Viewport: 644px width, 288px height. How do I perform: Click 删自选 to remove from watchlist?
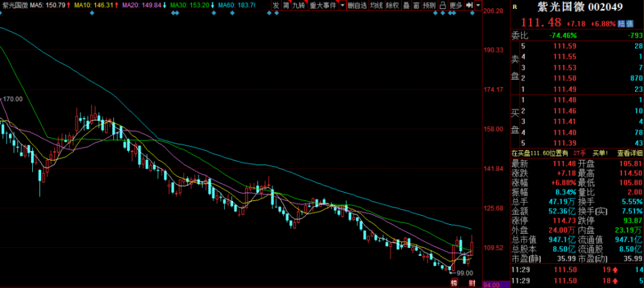[x=357, y=5]
